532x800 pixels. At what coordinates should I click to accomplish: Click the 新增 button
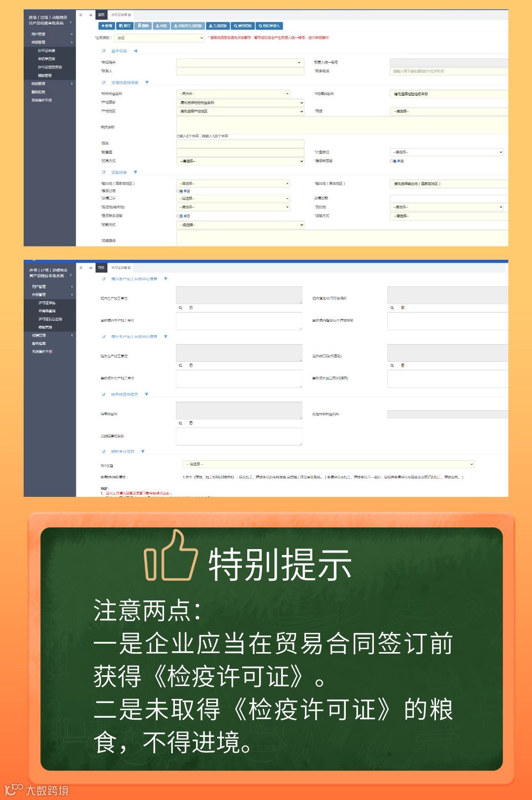point(106,26)
